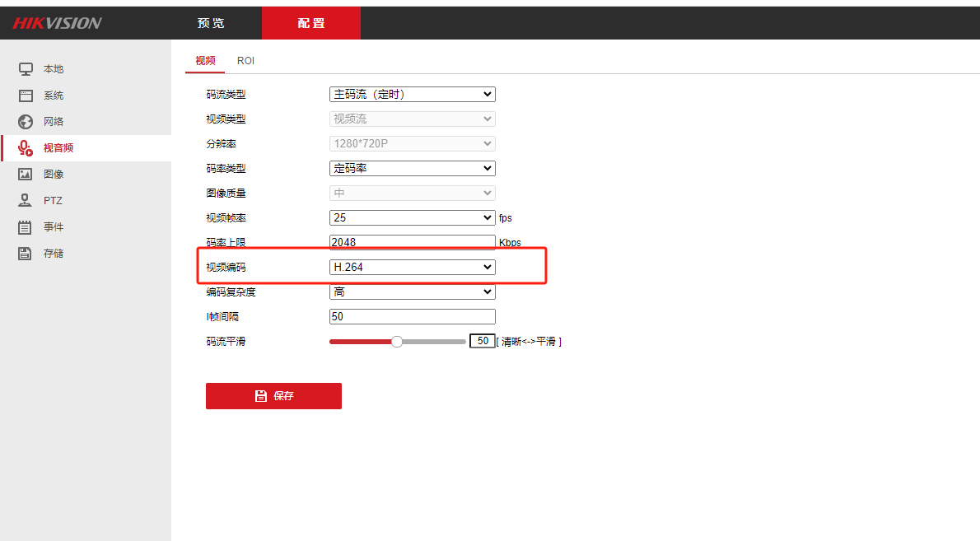Switch to the ROI tab
This screenshot has height=541, width=980.
tap(245, 61)
